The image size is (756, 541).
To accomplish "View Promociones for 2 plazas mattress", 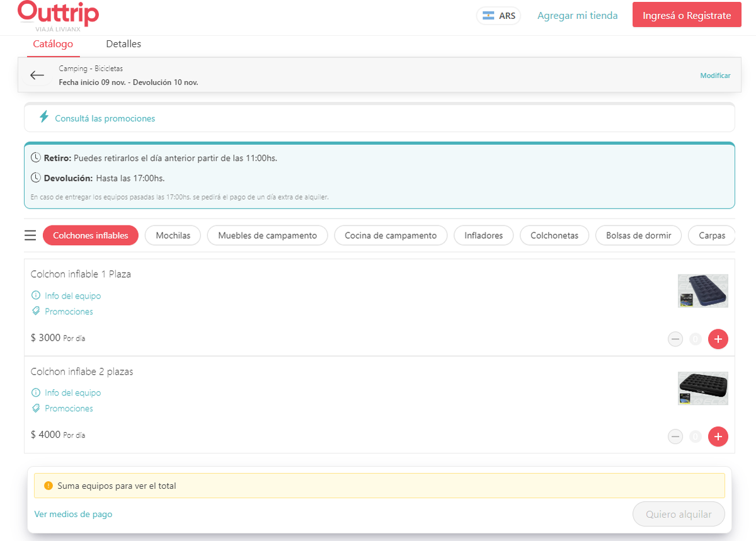I will (x=69, y=409).
